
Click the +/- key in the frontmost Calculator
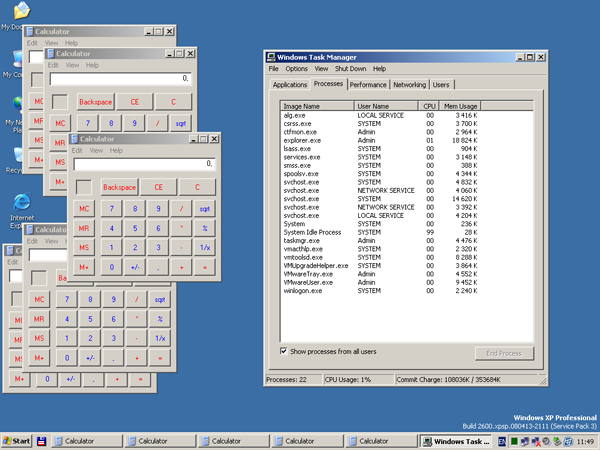[135, 267]
